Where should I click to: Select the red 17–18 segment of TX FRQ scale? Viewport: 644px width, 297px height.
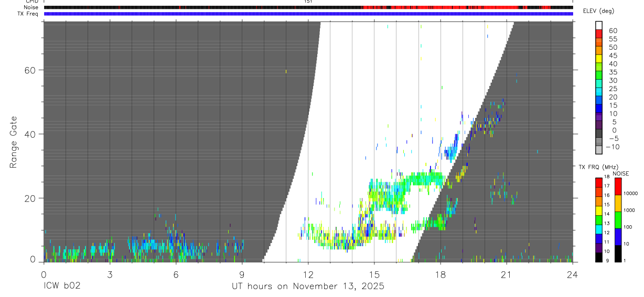pos(599,183)
